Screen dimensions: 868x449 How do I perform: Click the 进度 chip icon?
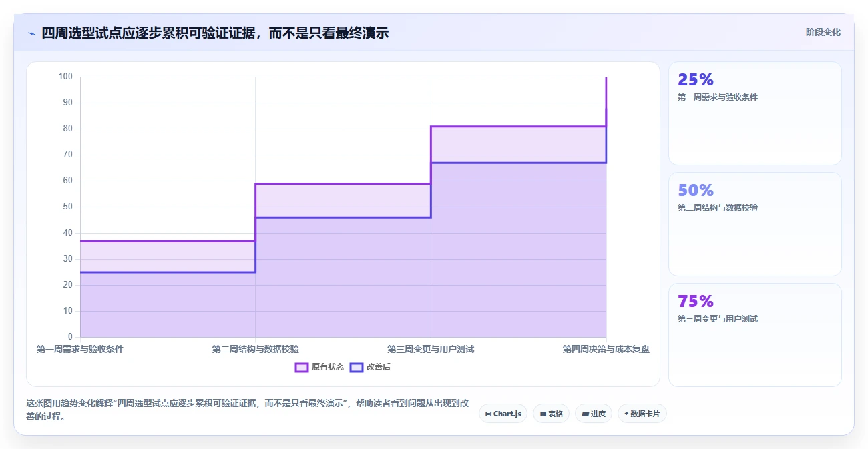[x=585, y=414]
